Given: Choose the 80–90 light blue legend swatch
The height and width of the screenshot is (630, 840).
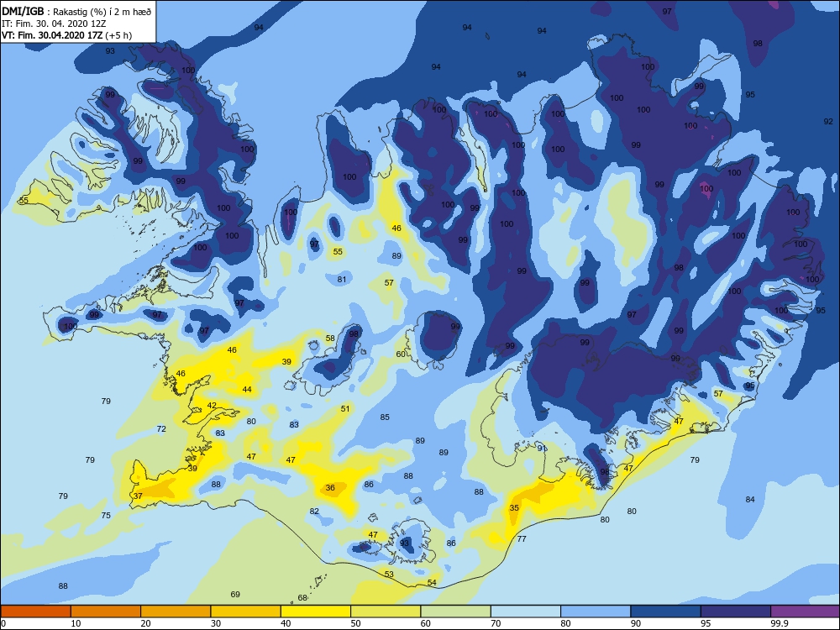Looking at the screenshot, I should 596,612.
